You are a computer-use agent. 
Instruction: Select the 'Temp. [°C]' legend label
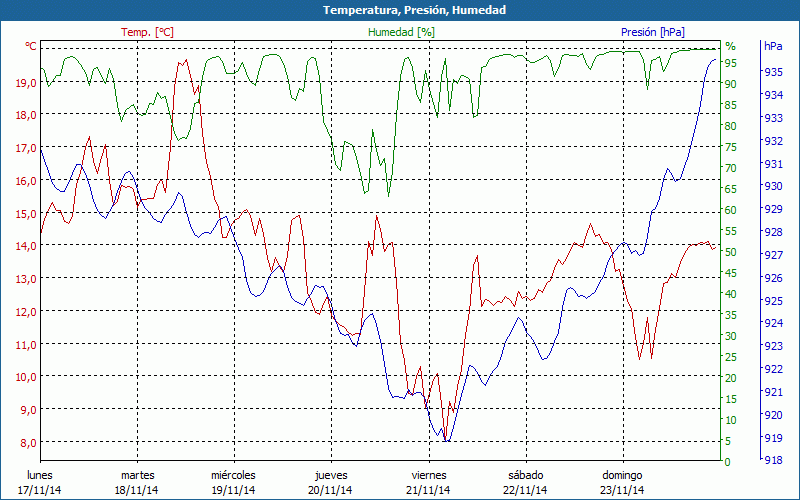tap(147, 32)
